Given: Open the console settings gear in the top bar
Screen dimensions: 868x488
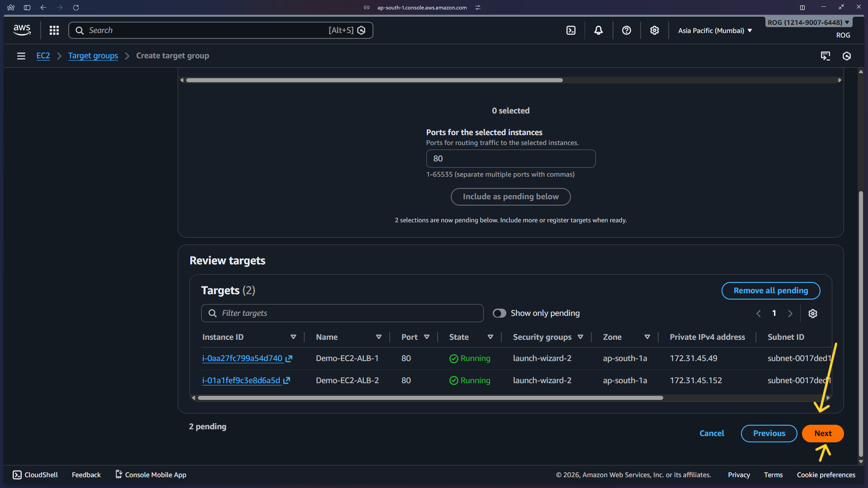Looking at the screenshot, I should pyautogui.click(x=655, y=30).
